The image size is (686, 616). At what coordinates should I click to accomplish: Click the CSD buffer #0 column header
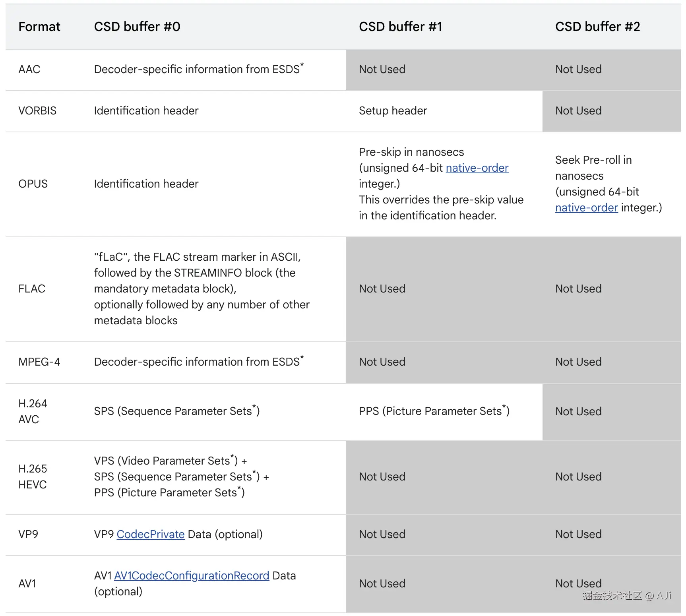[x=137, y=27]
